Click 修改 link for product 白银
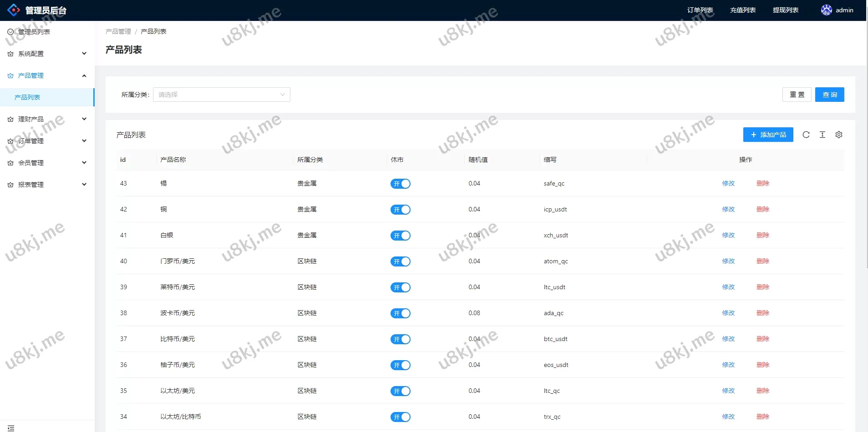868x432 pixels. tap(728, 235)
